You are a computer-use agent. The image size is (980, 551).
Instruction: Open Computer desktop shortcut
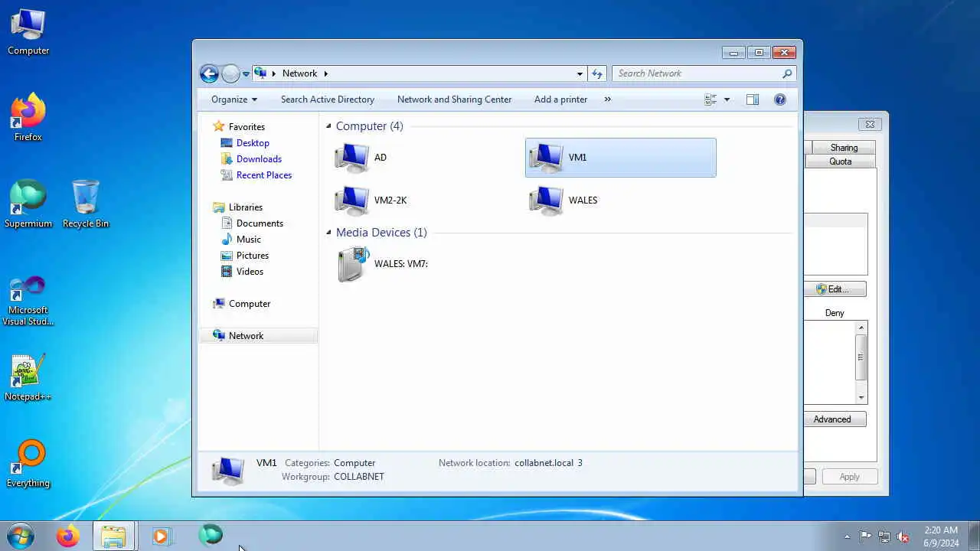[x=28, y=32]
